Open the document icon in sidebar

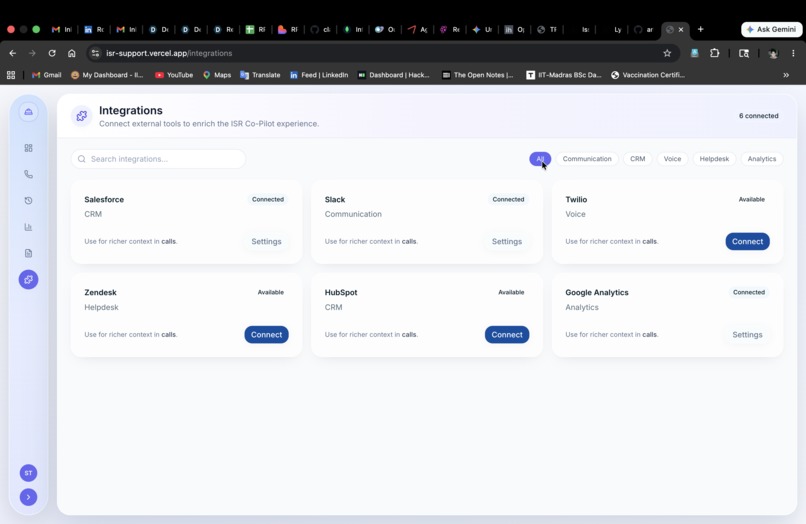[x=28, y=253]
